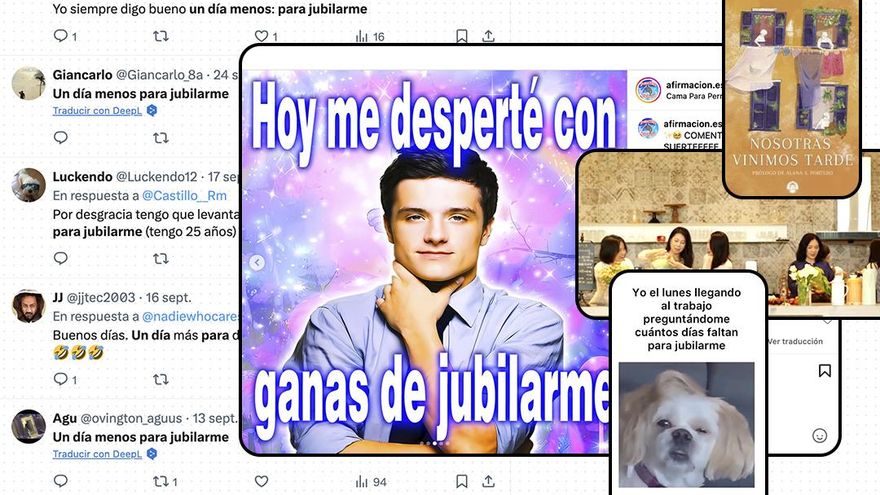Save Instagram post with bookmark icon
The height and width of the screenshot is (495, 880).
coord(824,370)
